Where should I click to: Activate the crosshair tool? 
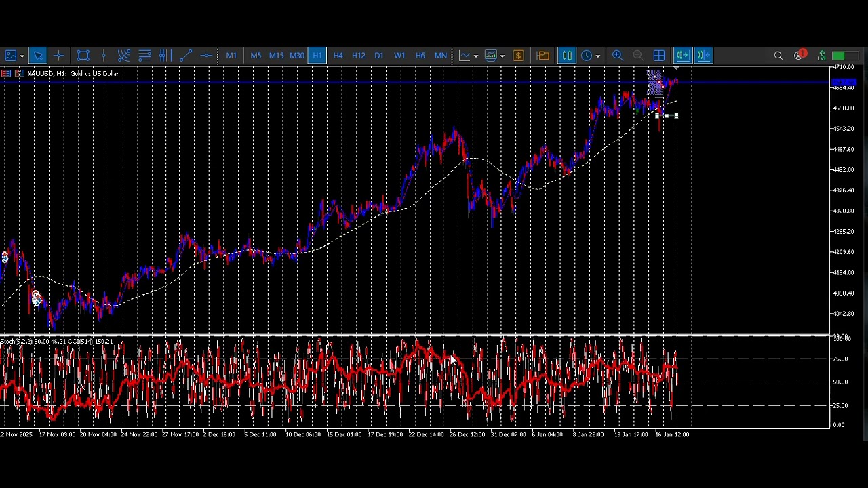pyautogui.click(x=58, y=56)
